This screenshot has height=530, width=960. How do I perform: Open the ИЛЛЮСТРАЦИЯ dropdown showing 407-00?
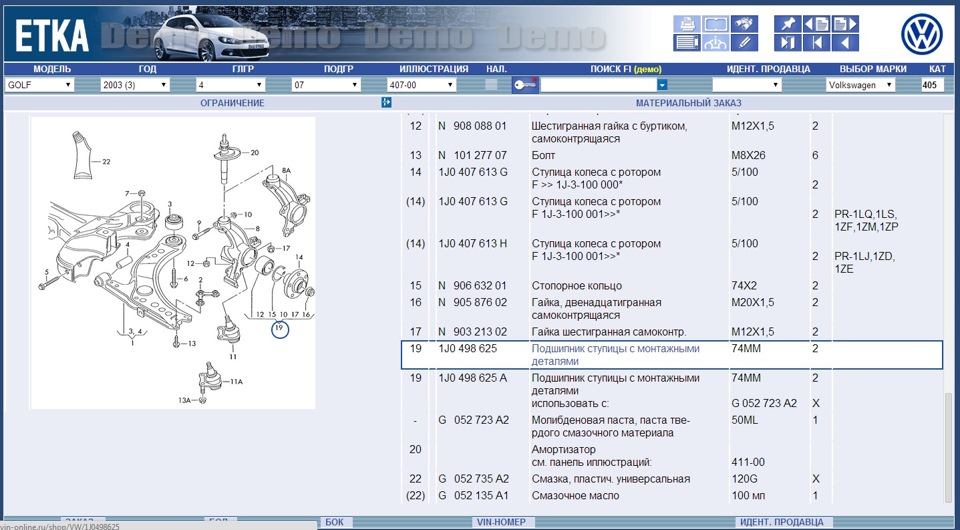tap(422, 85)
